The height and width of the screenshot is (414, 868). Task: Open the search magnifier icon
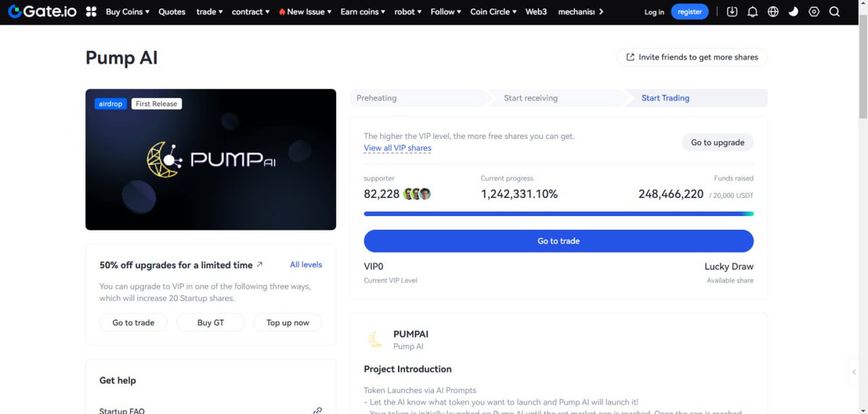point(834,12)
